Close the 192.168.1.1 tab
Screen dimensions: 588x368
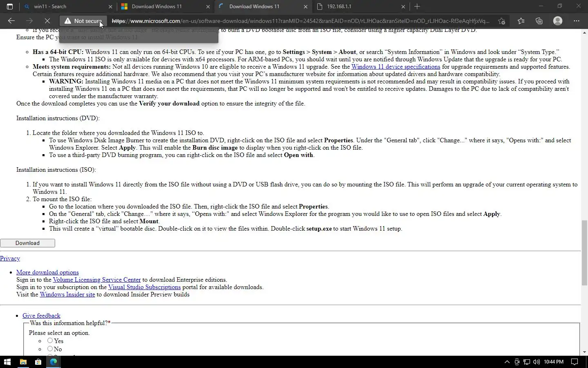pyautogui.click(x=403, y=7)
